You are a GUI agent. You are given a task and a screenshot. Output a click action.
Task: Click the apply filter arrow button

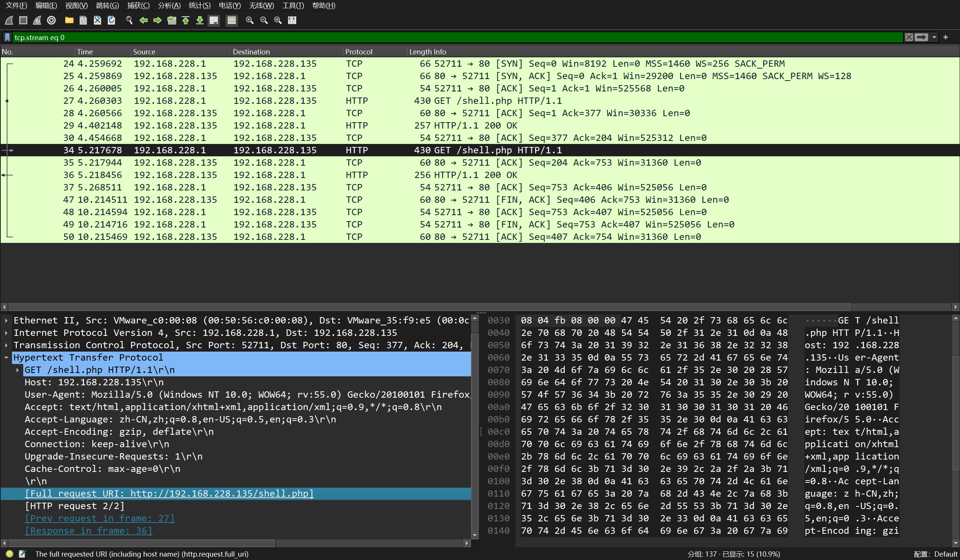tap(921, 37)
